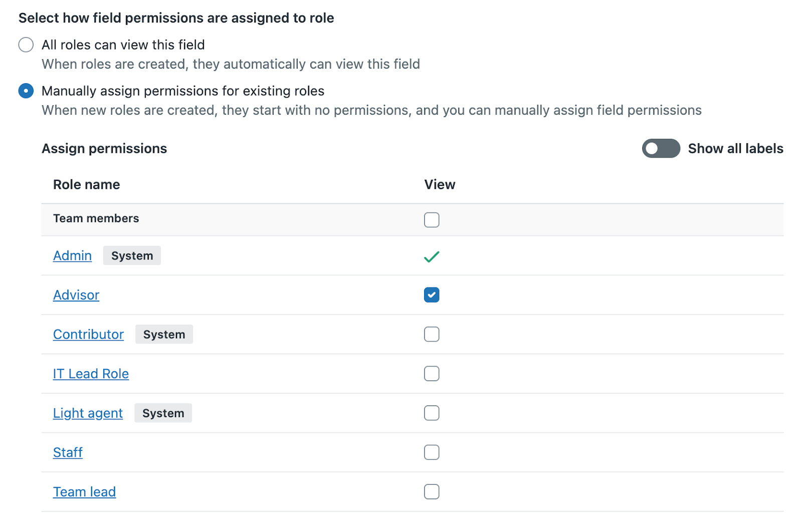Click the green checkmark next to Admin

pyautogui.click(x=432, y=256)
